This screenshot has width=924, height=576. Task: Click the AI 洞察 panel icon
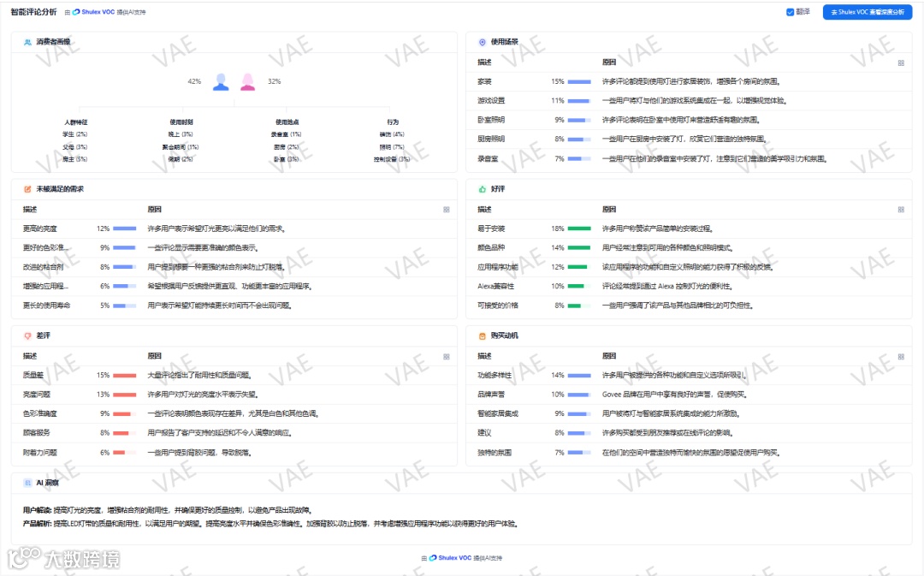click(27, 483)
